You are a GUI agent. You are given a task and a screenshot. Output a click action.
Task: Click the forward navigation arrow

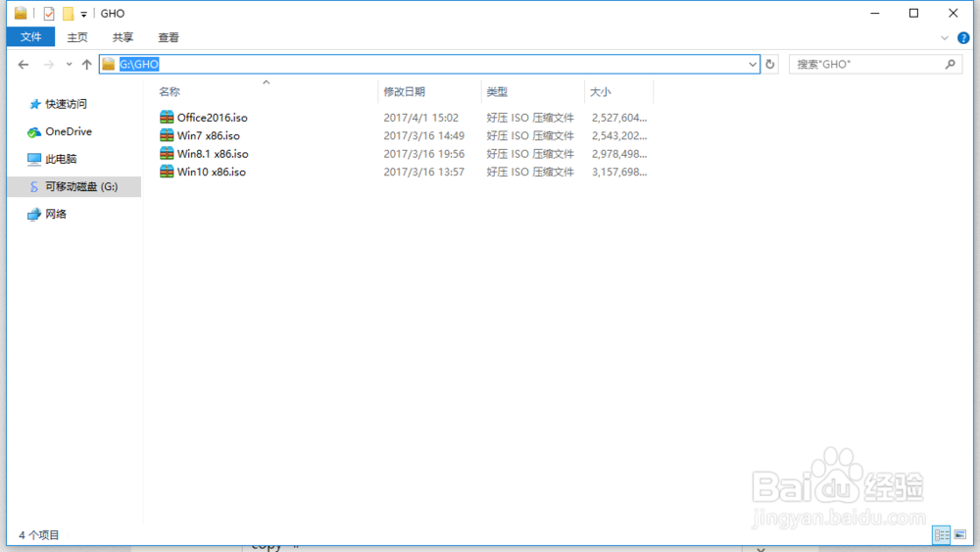[x=49, y=65]
